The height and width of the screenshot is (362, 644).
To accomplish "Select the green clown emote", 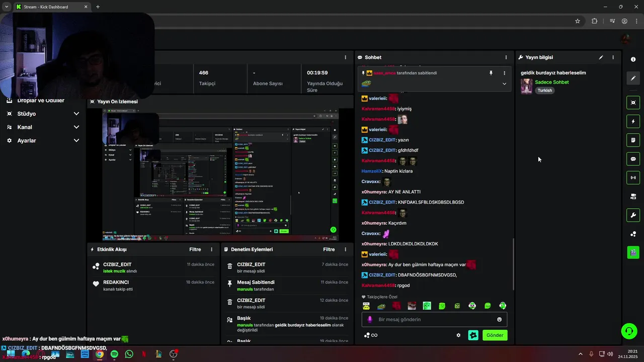I will [472, 306].
